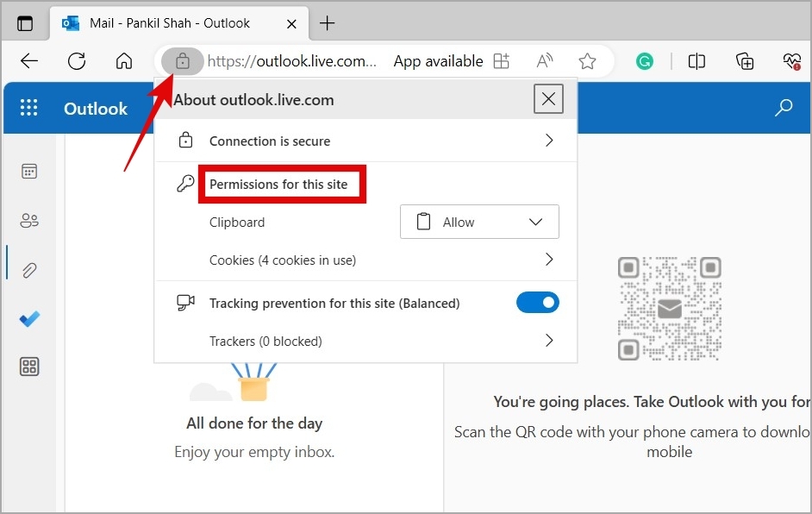This screenshot has height=514, width=812.
Task: Open To Do from the sidebar
Action: coord(29,318)
